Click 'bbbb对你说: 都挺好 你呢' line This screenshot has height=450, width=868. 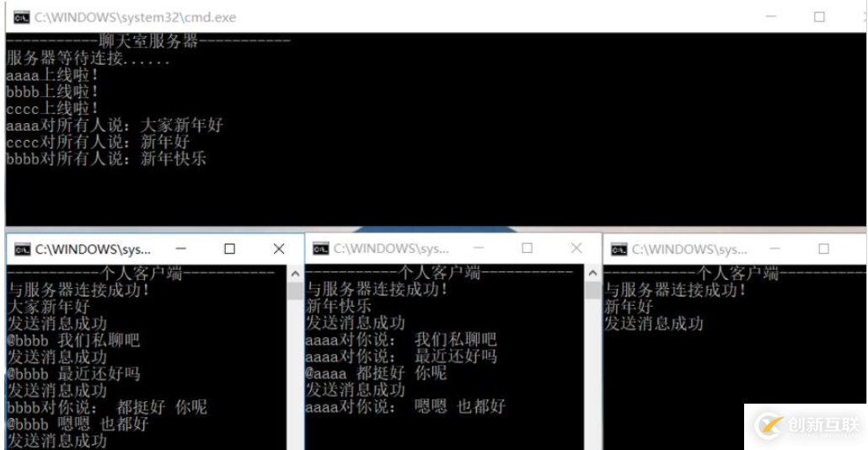click(107, 407)
